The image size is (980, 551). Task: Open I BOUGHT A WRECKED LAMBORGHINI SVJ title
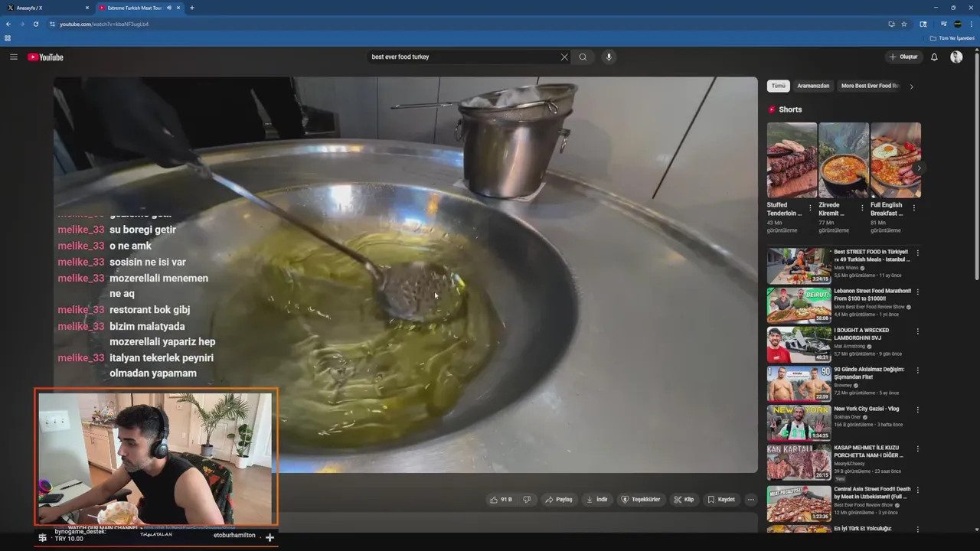click(862, 334)
